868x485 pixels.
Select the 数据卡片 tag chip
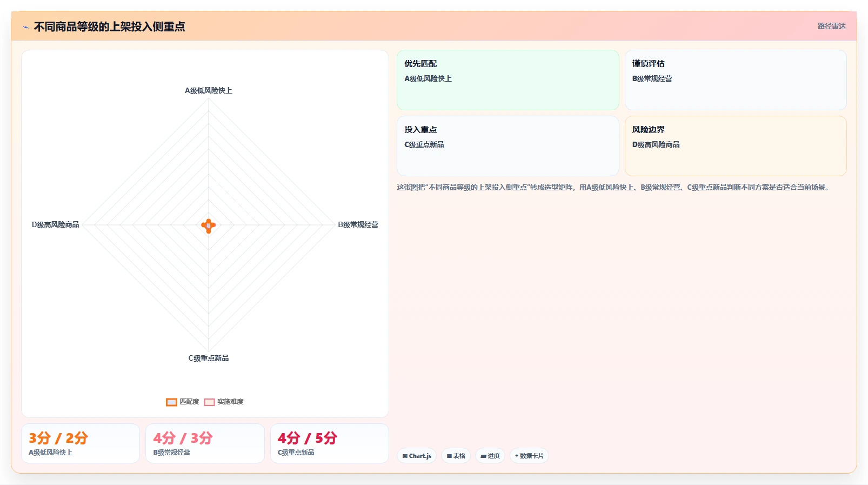529,456
